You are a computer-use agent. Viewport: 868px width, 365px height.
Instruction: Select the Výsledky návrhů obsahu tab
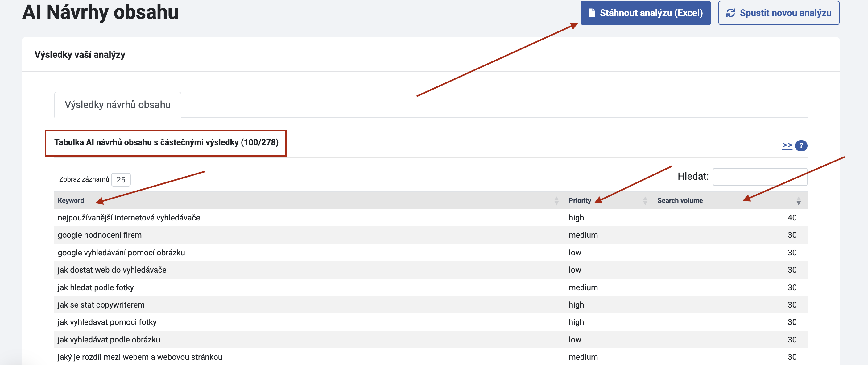point(118,105)
